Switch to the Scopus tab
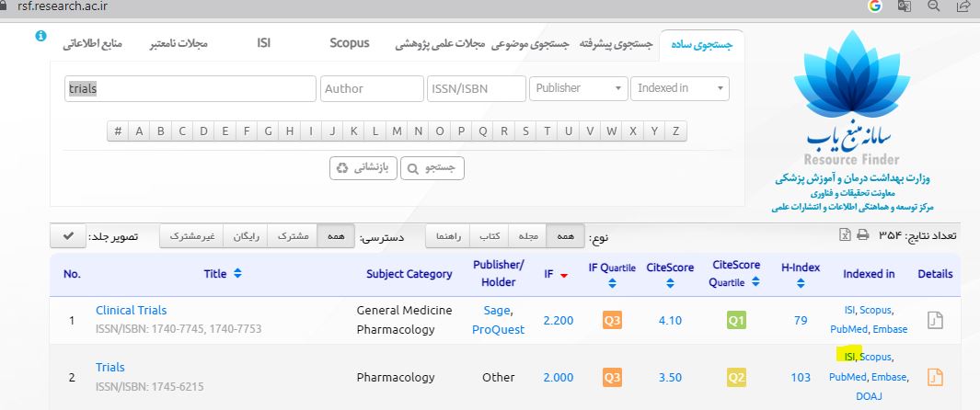This screenshot has width=980, height=410. pyautogui.click(x=349, y=43)
